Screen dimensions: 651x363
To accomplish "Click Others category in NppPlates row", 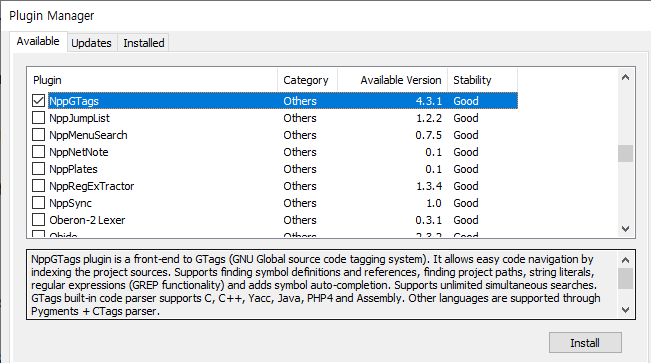I will 300,169.
